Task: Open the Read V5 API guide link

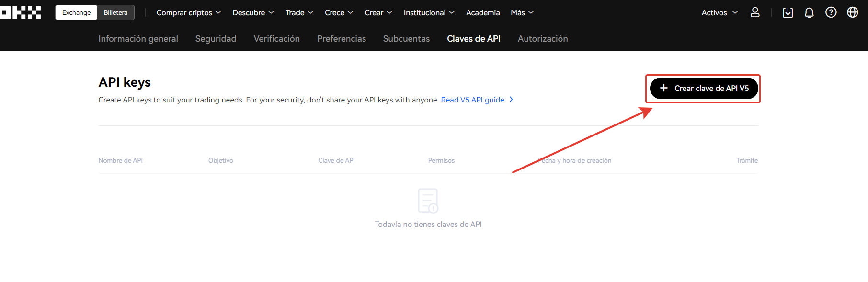Action: pyautogui.click(x=477, y=100)
